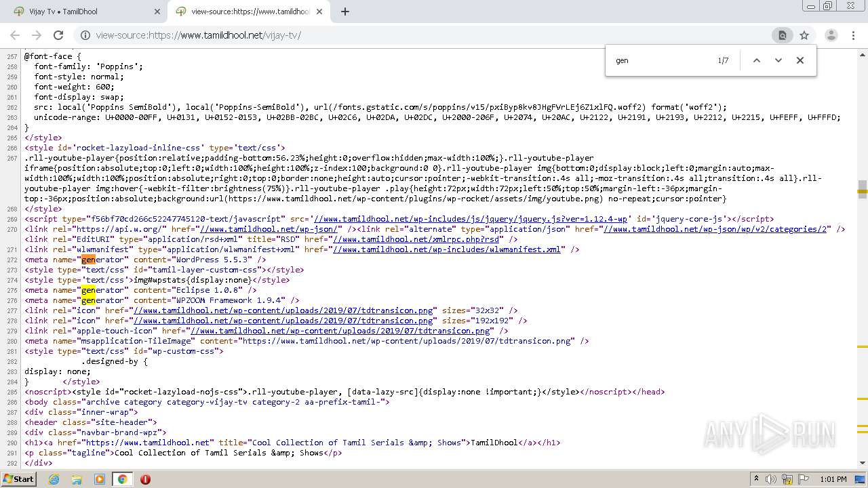Open the tdtransicon.png link with sizes 32x32
This screenshot has width=868, height=488.
click(x=283, y=310)
